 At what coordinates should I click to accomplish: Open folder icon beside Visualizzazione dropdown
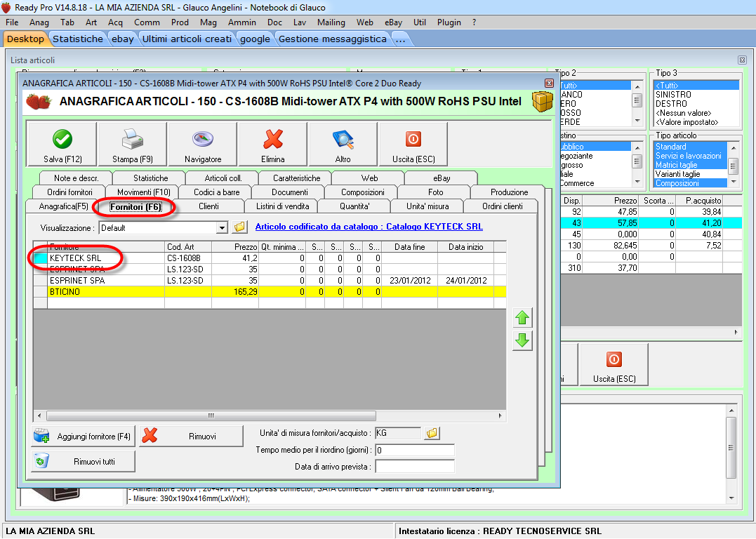[x=239, y=227]
